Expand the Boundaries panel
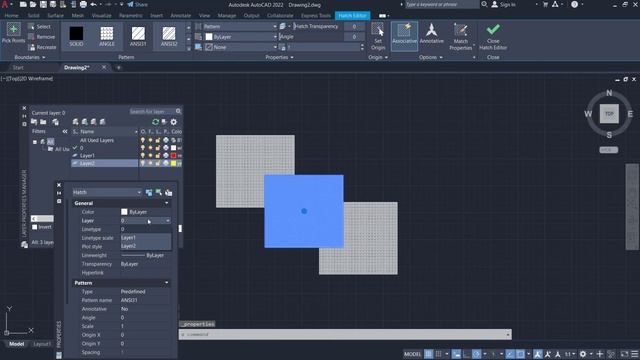Viewport: 640px width, 360px height. tap(30, 58)
